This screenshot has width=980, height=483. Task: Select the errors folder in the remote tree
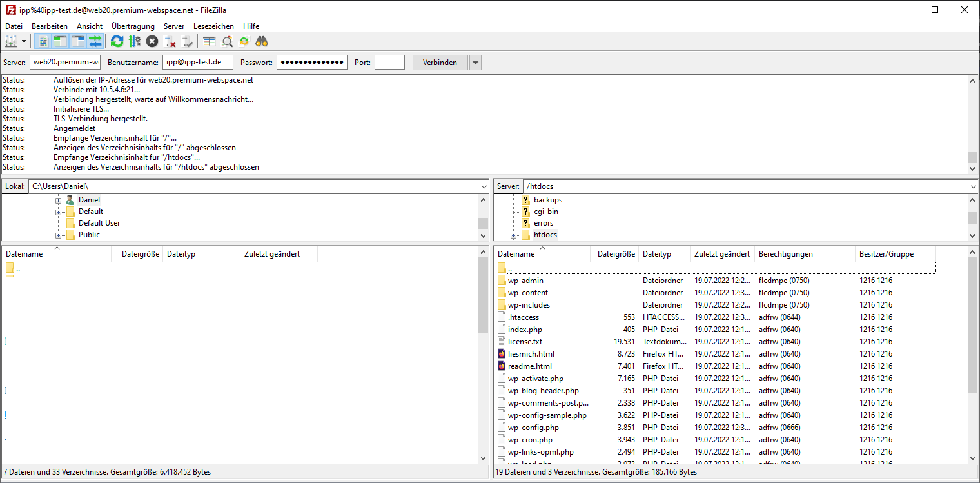click(x=544, y=223)
